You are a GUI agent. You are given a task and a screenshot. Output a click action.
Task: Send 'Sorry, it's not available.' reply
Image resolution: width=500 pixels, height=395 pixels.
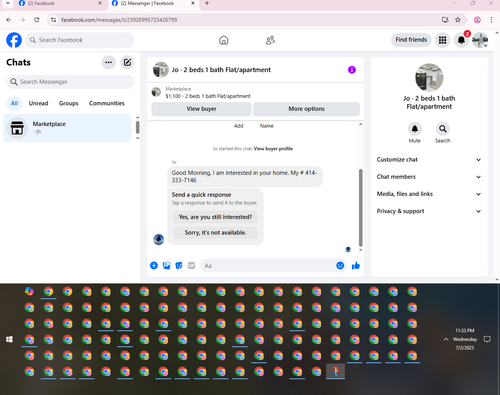pos(215,233)
